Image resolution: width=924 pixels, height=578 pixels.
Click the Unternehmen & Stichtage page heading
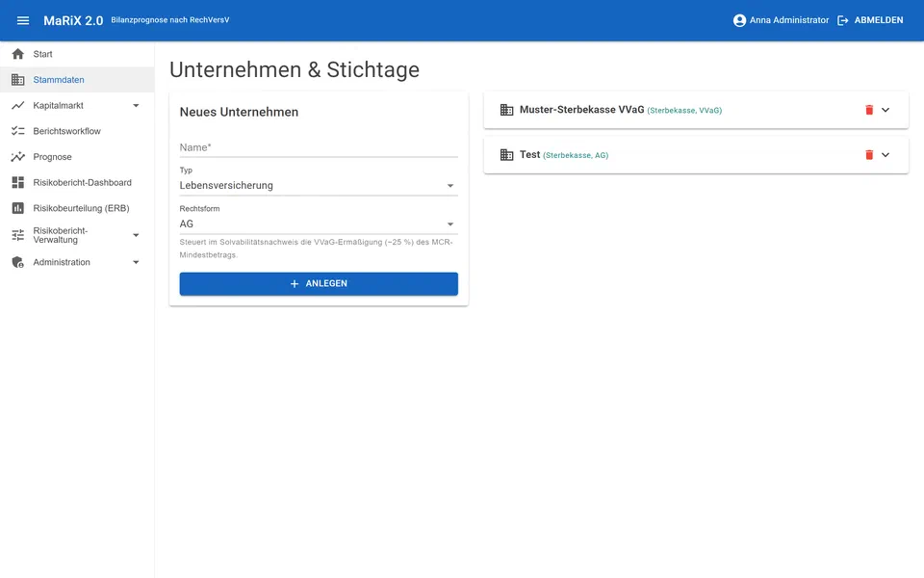[295, 69]
